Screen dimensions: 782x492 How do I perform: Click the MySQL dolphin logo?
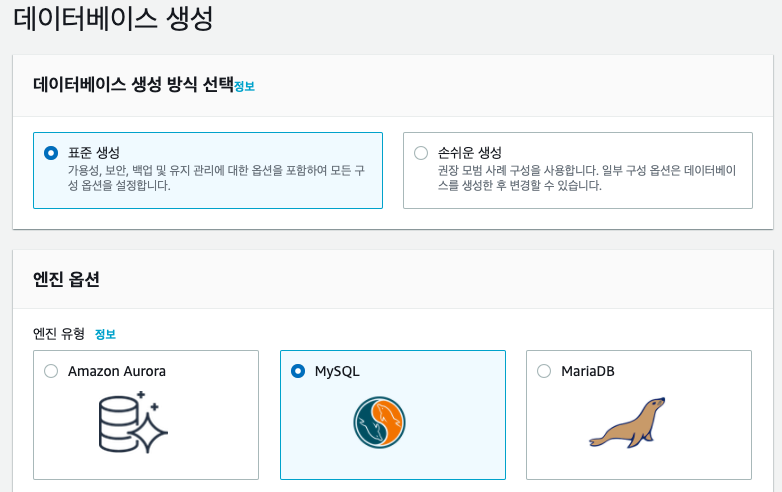(x=379, y=422)
